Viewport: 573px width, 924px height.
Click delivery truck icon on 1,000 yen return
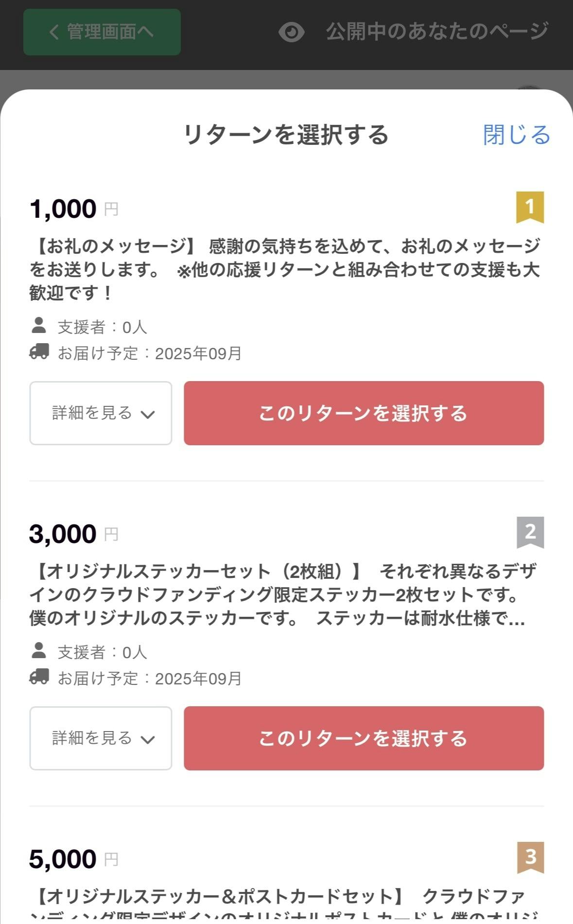[x=39, y=351]
